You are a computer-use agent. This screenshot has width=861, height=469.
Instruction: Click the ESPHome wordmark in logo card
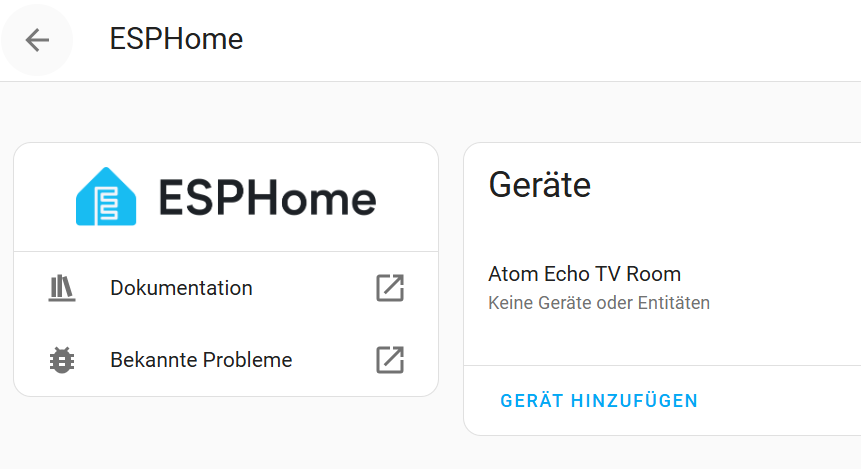(267, 198)
